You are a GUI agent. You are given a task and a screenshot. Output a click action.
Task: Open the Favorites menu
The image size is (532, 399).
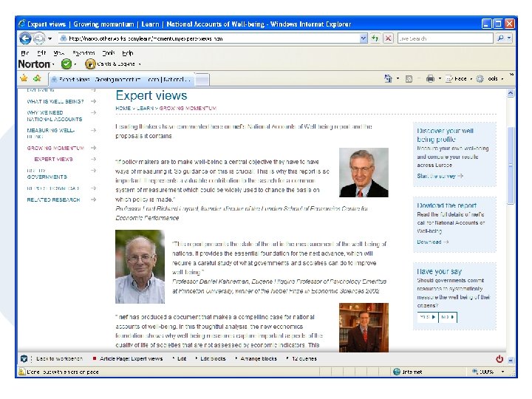tap(83, 53)
